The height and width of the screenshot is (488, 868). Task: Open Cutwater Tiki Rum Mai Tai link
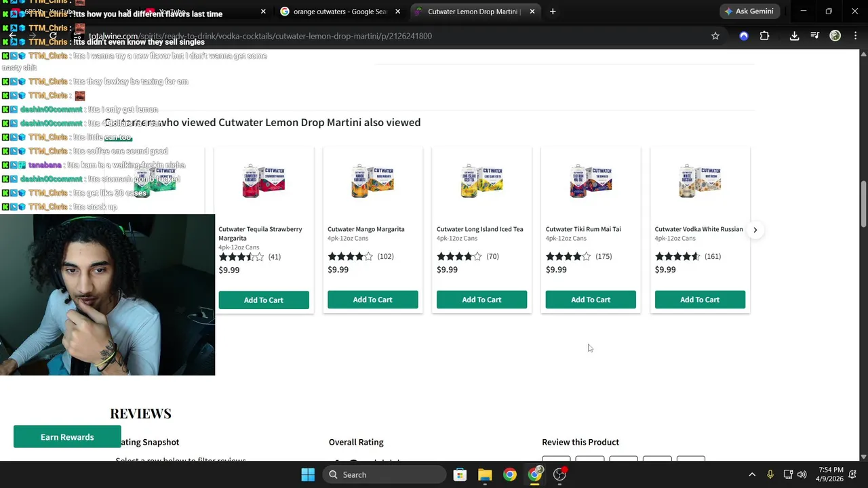coord(583,229)
